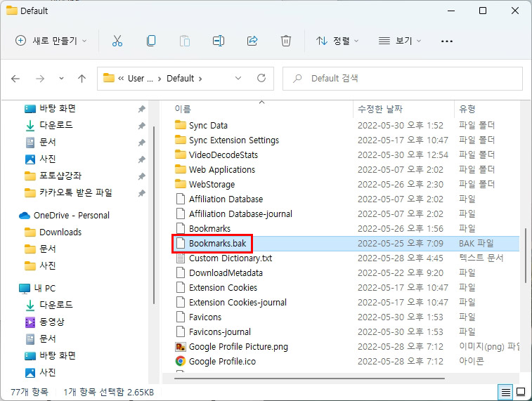
Task: Expand hidden path with double chevron
Action: [121, 79]
